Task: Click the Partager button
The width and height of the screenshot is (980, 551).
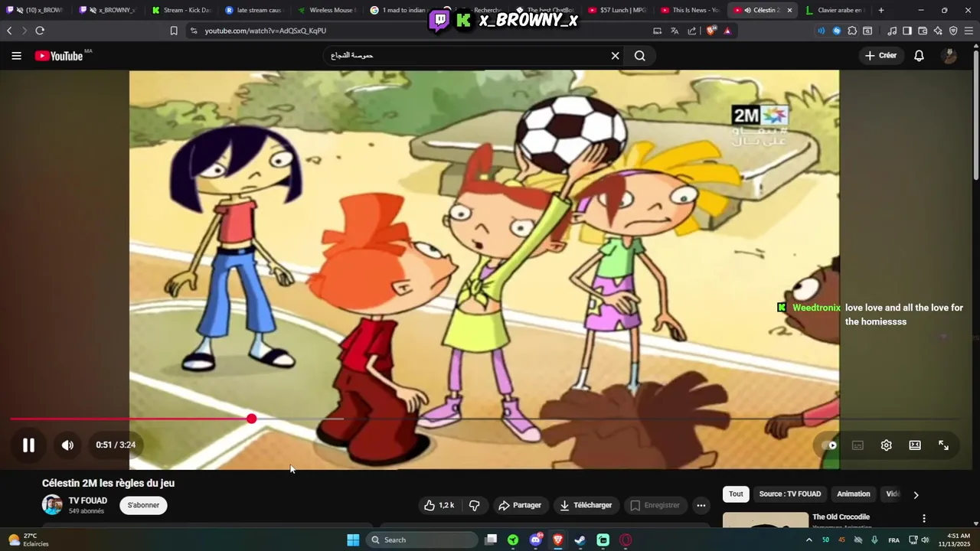Action: [x=520, y=505]
